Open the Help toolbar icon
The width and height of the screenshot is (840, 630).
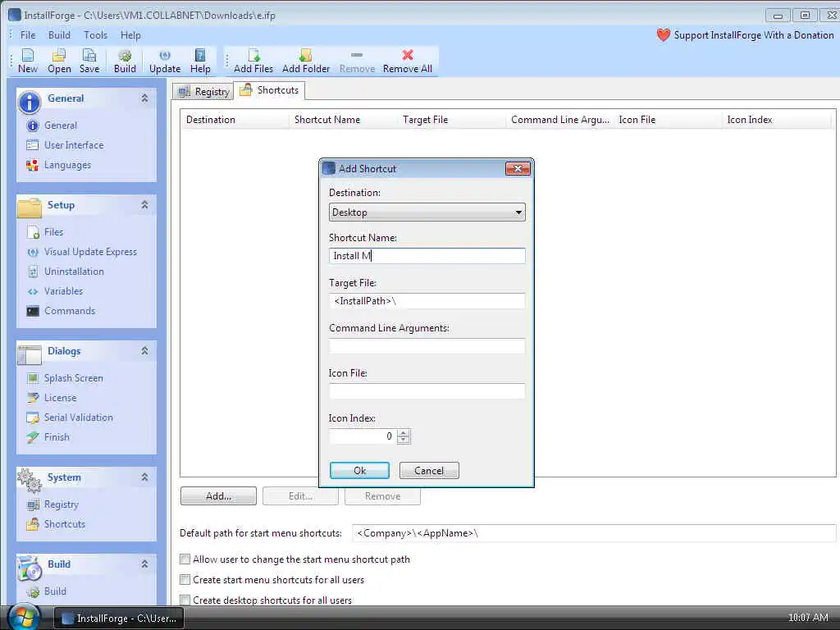click(200, 61)
